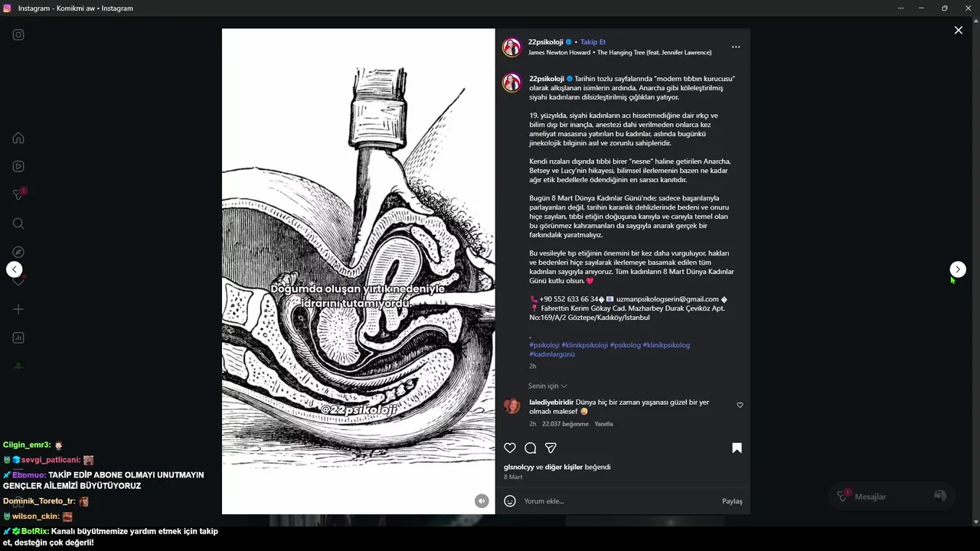Like laledlyebiridir's comment heart
Screen dimensions: 980x551
pos(740,405)
